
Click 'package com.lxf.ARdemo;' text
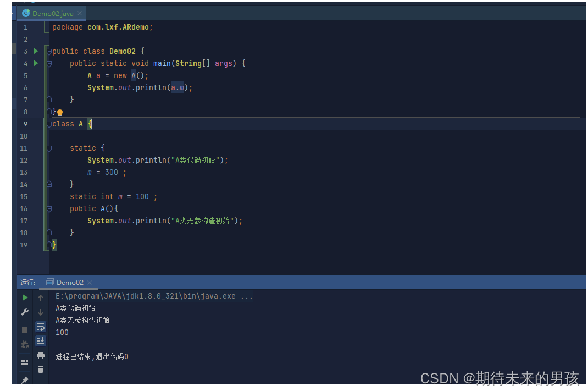click(102, 27)
